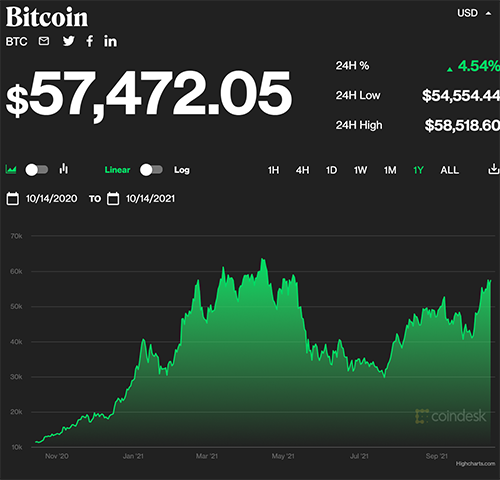Click the 24H Low value $54,554.44
This screenshot has width=500, height=480.
pyautogui.click(x=461, y=96)
